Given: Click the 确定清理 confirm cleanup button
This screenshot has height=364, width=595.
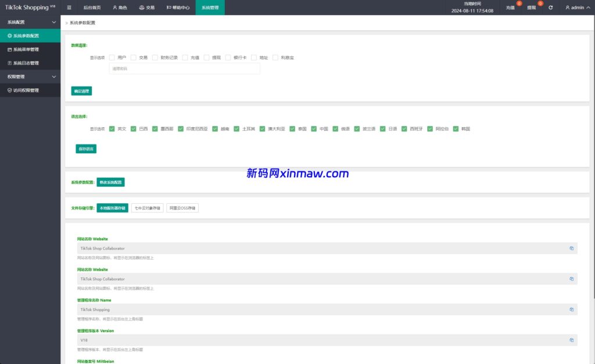Looking at the screenshot, I should (81, 91).
